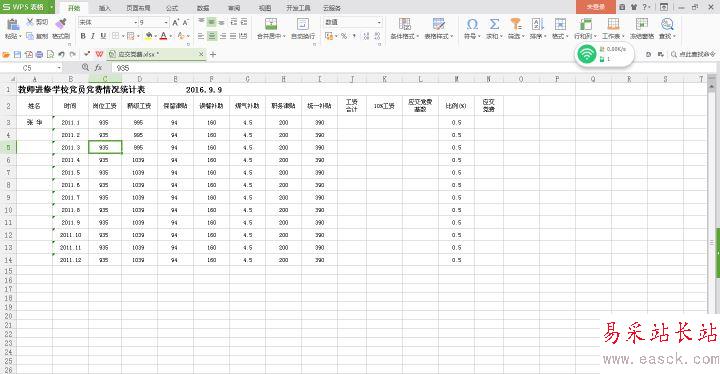Image resolution: width=720 pixels, height=374 pixels.
Task: Switch to the 页面布局 ribbon tab
Action: click(x=138, y=8)
